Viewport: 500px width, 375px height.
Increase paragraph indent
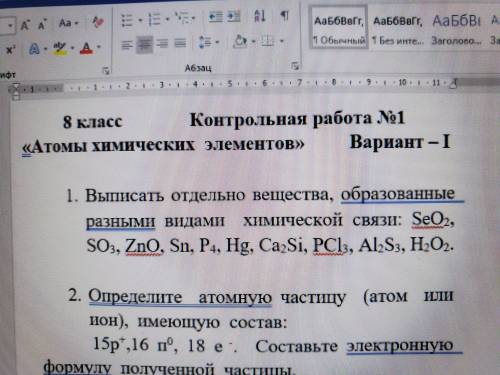(x=233, y=16)
